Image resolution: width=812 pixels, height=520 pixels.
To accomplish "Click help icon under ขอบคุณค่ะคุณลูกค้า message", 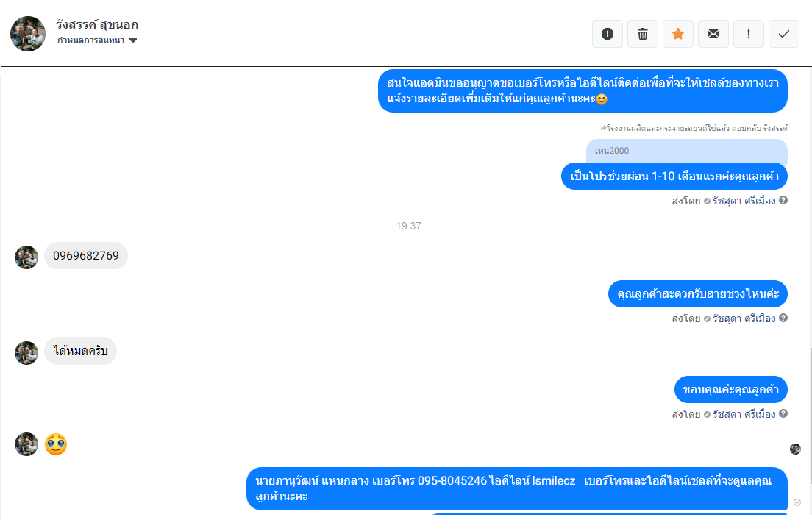I will pos(783,413).
